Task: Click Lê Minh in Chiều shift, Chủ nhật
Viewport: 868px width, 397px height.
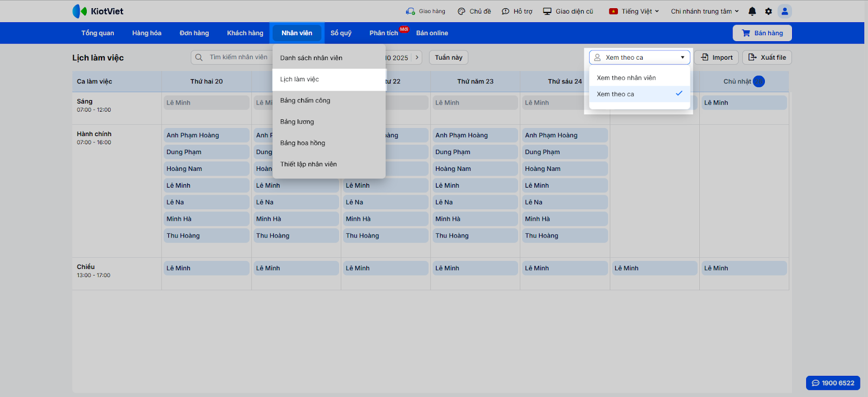Action: tap(744, 268)
